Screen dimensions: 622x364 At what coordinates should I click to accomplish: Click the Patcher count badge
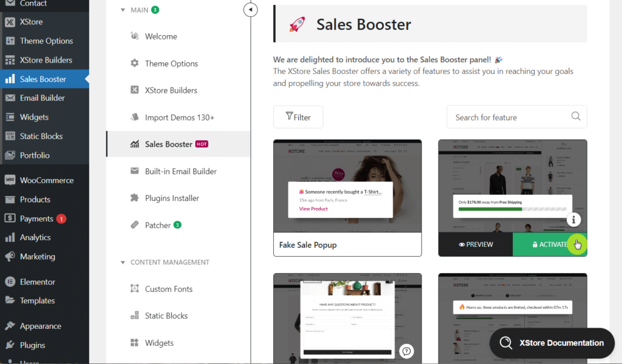pyautogui.click(x=177, y=224)
